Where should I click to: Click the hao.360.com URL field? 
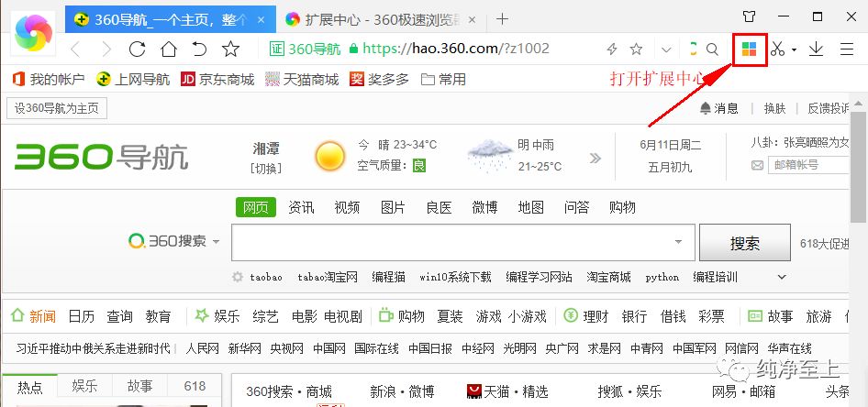coord(456,49)
